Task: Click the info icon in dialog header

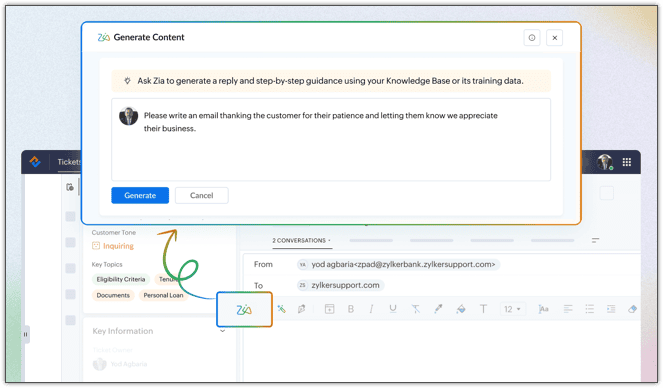Action: point(532,38)
